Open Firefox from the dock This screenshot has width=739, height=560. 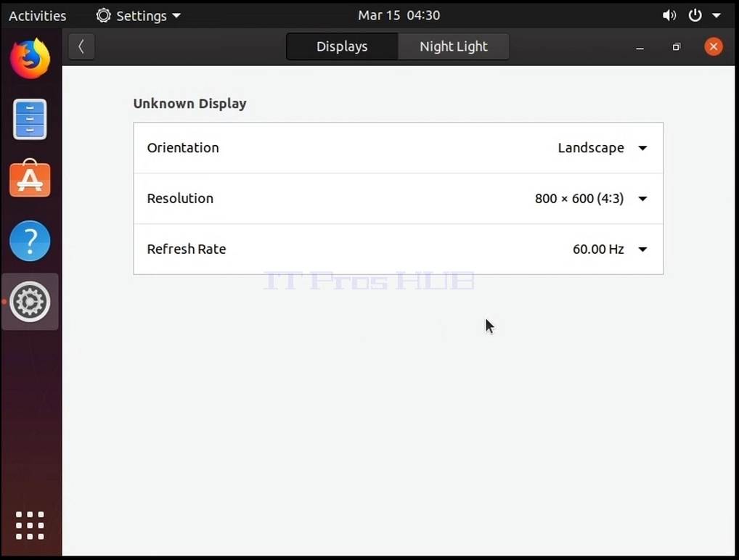tap(30, 59)
